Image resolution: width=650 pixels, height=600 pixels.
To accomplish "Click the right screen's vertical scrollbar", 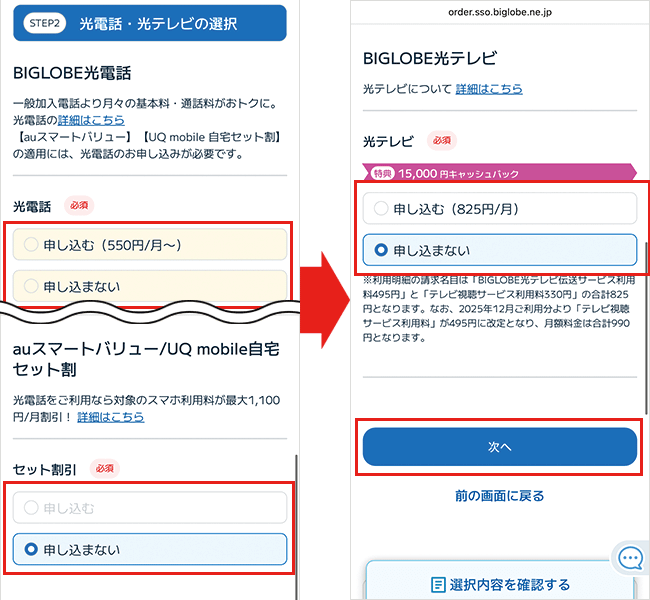I will tap(646, 270).
